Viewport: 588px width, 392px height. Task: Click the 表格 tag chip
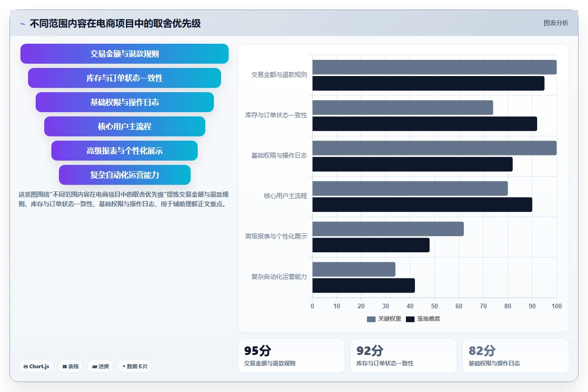coord(70,366)
